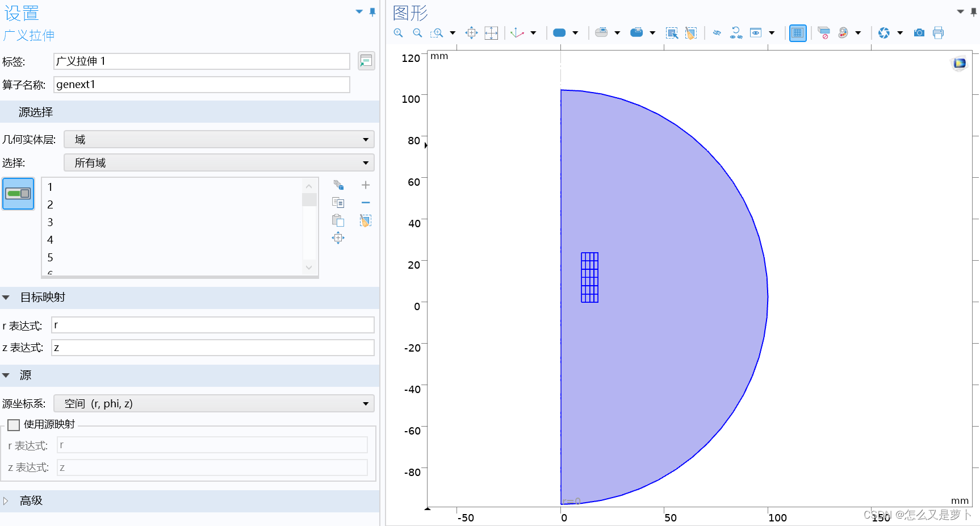Click the gray wireframe rendering icon
Screen dimensions: 980x526
601,32
